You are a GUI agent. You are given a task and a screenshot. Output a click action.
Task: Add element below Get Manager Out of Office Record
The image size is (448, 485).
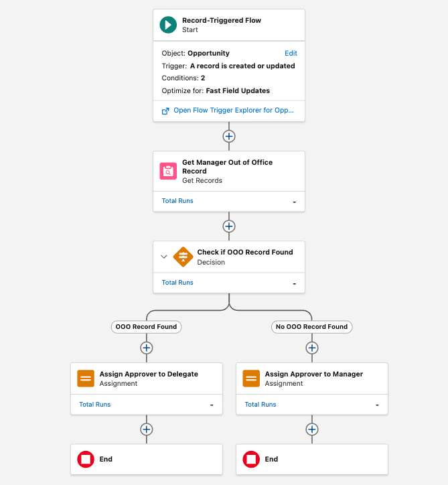(229, 226)
